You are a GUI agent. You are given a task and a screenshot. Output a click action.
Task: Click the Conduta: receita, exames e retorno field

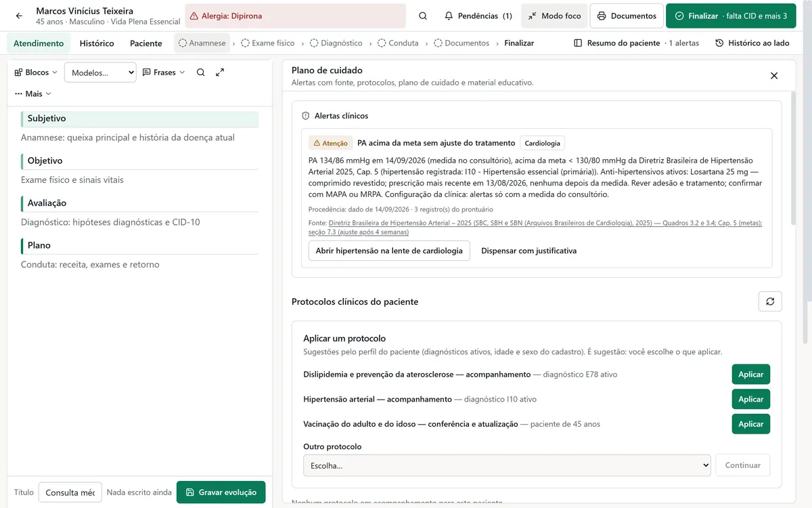pos(90,265)
